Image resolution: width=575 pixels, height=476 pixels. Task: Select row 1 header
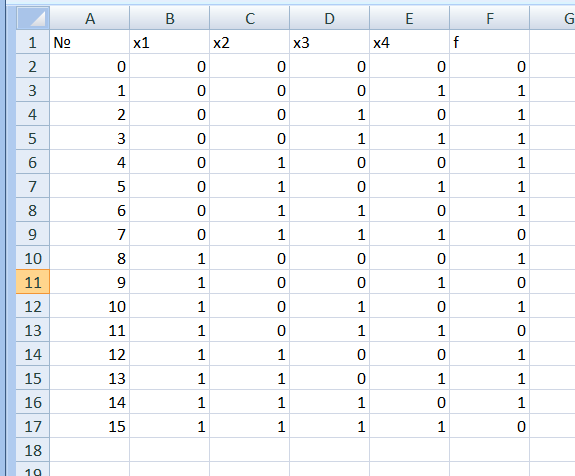pos(33,42)
